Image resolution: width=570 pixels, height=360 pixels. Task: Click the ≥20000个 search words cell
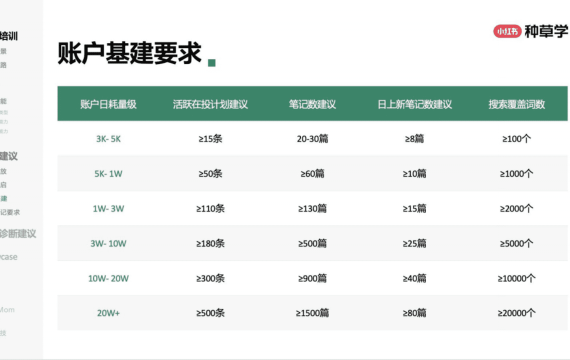coord(517,313)
